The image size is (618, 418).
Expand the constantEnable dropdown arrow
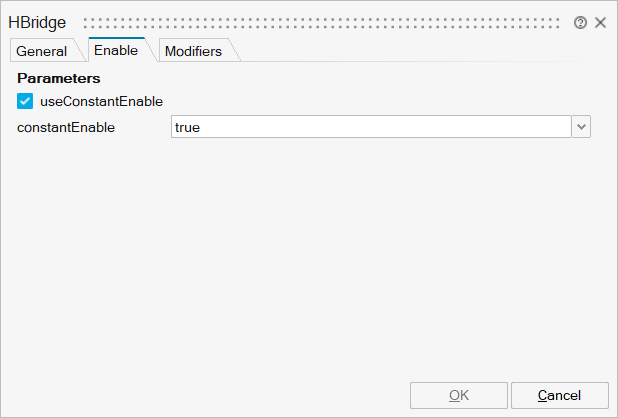tap(581, 127)
